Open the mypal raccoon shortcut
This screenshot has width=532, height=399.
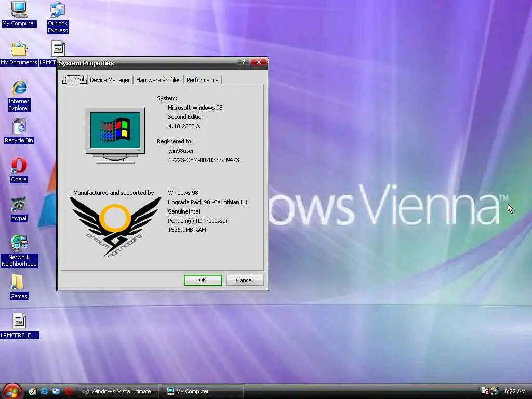[19, 209]
